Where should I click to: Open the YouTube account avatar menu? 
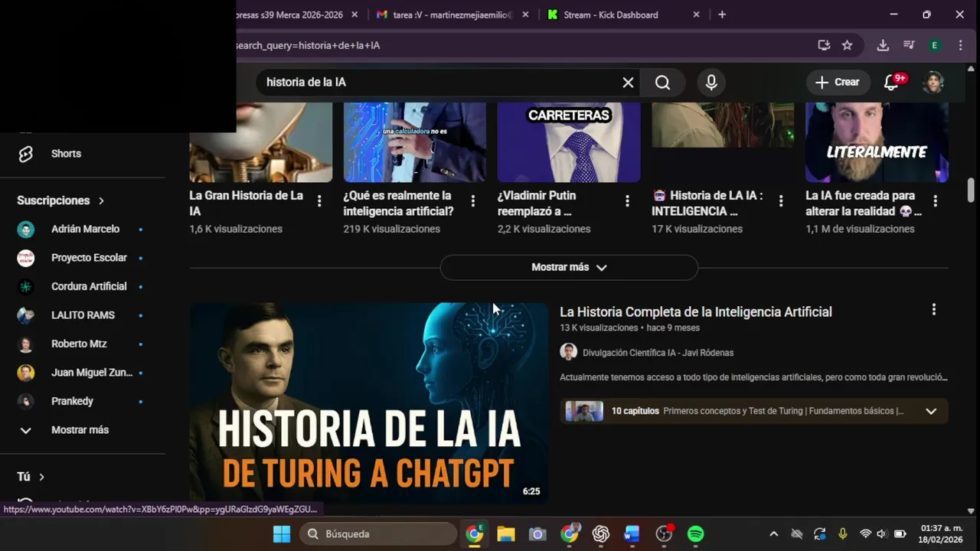933,82
